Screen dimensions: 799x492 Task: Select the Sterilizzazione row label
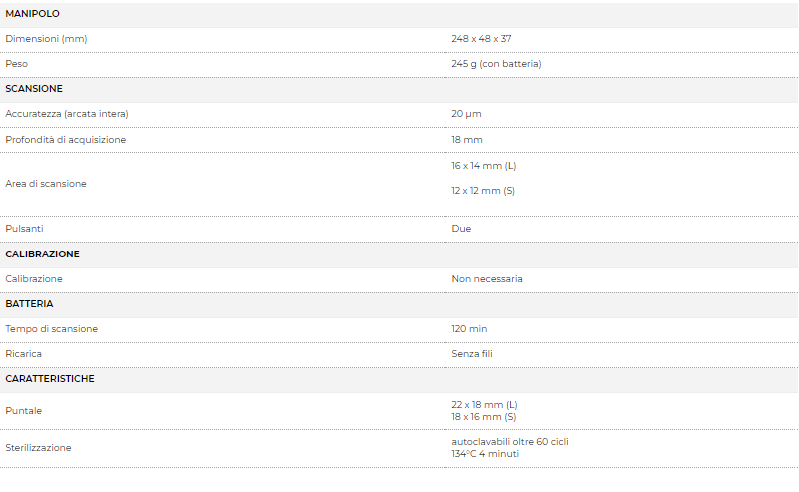(x=38, y=448)
